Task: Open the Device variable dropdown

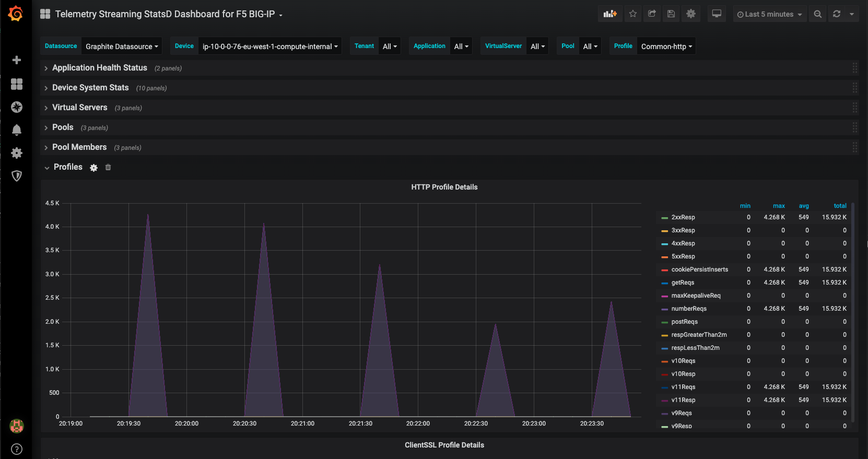Action: point(270,46)
